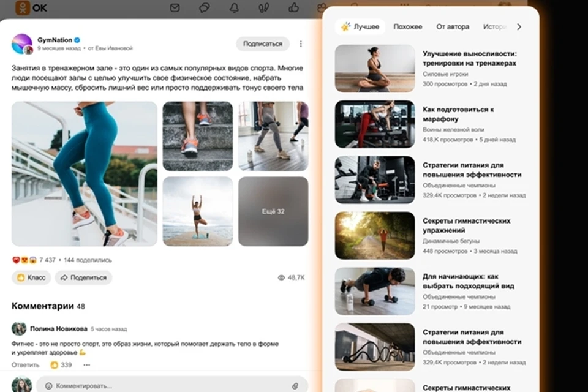The height and width of the screenshot is (392, 588).
Task: Open the post's three-dot options menu
Action: pyautogui.click(x=301, y=44)
